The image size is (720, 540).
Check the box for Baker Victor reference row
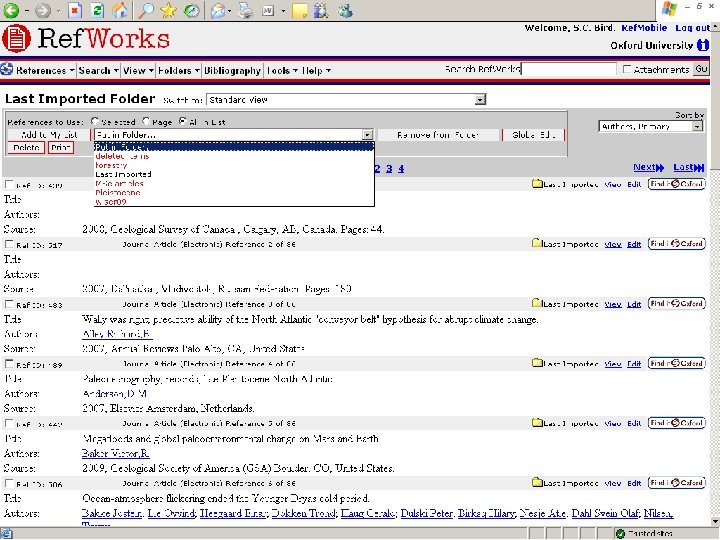(9, 423)
